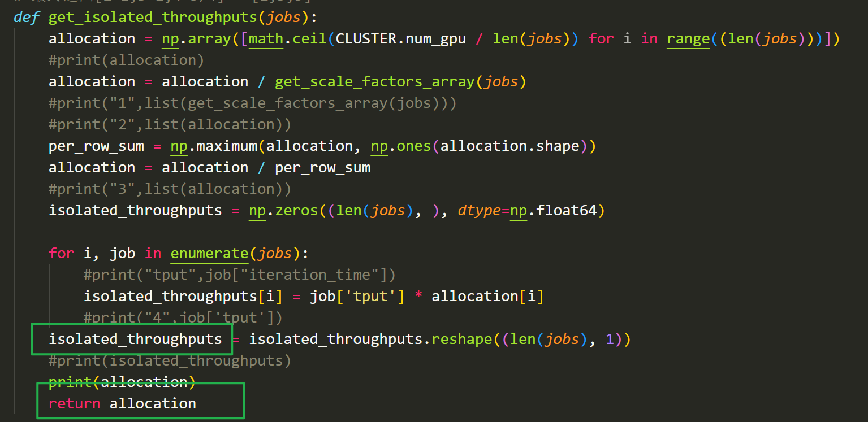Viewport: 868px width, 422px height.
Task: Click the underlined enumerate function call
Action: 209,253
